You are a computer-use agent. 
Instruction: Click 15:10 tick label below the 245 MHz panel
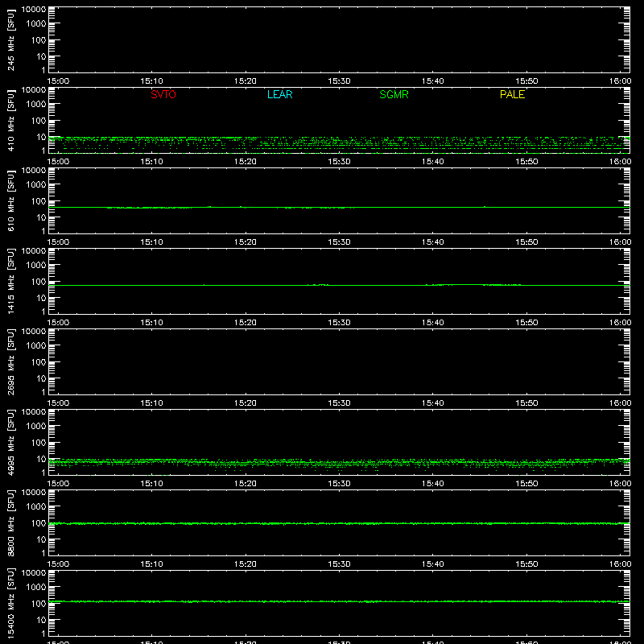point(151,81)
